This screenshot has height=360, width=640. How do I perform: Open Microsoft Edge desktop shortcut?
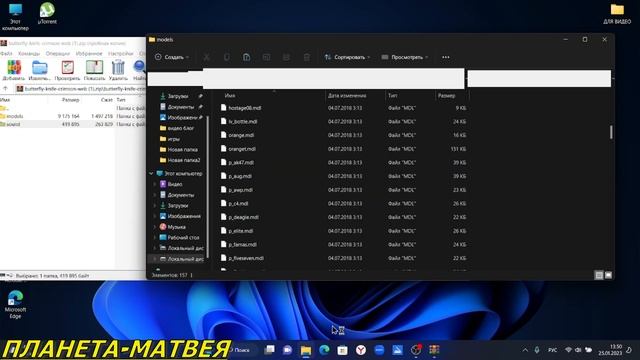pos(15,304)
